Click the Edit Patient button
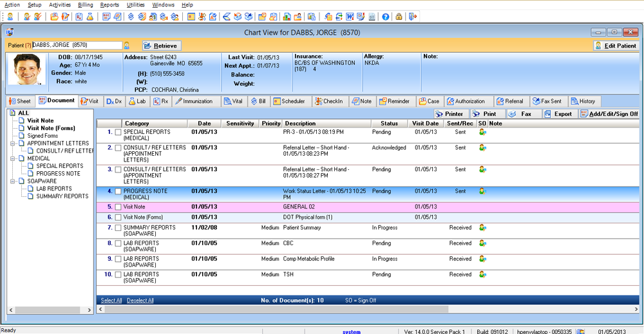Screen dimensions: 644x334 pyautogui.click(x=616, y=46)
